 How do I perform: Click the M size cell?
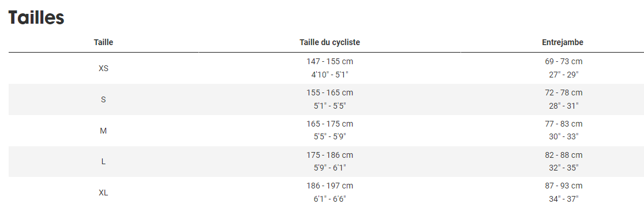coord(103,131)
